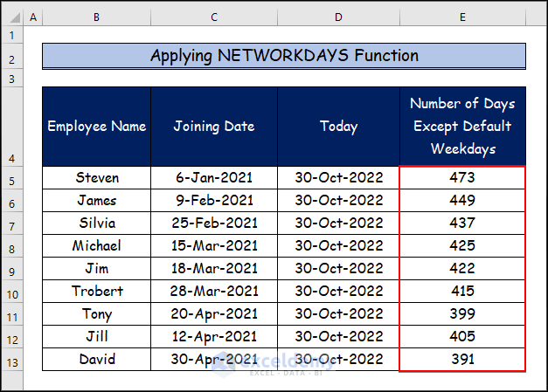
Task: Click joining date '25-Feb-2021'
Action: [x=214, y=223]
